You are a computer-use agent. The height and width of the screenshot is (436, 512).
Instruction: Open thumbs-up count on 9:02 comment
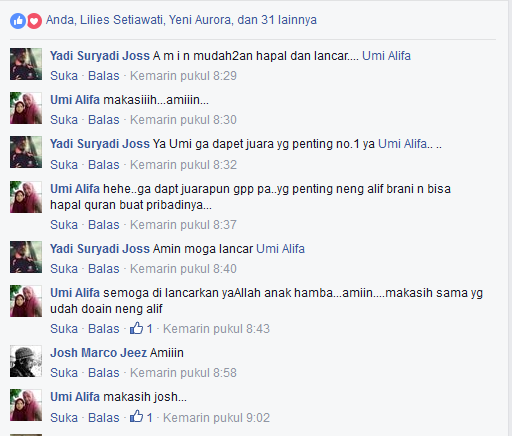[x=141, y=417]
